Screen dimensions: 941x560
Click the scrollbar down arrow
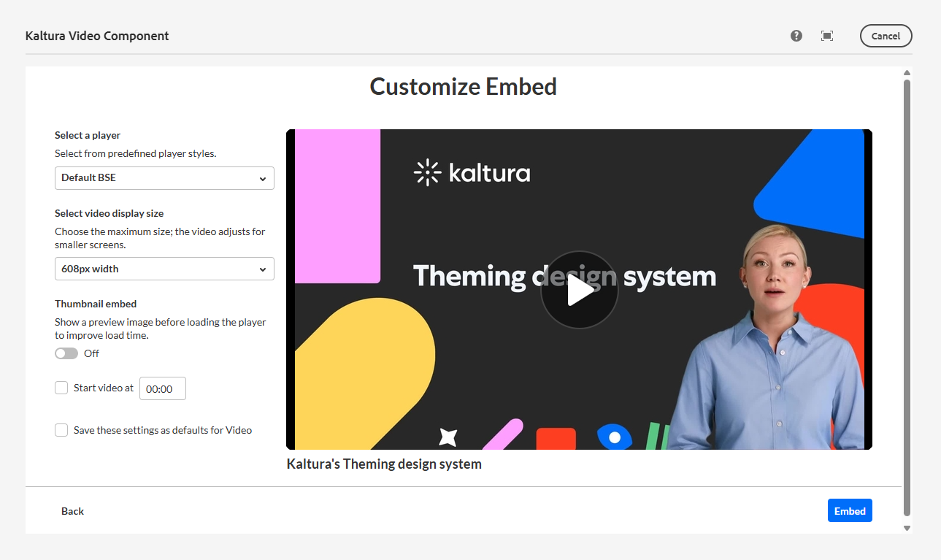pyautogui.click(x=907, y=528)
